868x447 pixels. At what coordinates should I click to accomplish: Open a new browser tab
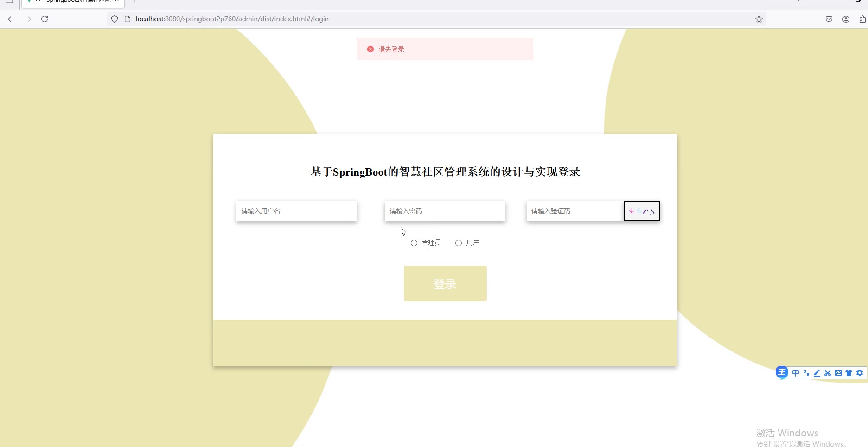click(134, 1)
